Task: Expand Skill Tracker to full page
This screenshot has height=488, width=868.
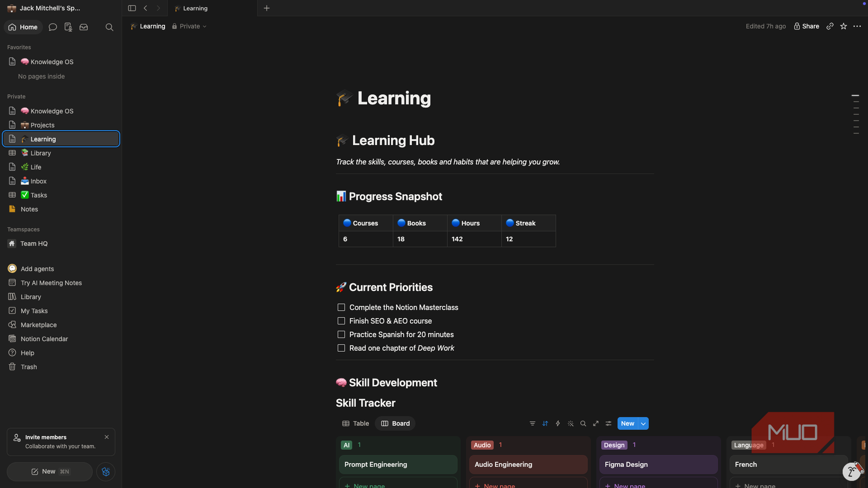Action: pos(596,424)
